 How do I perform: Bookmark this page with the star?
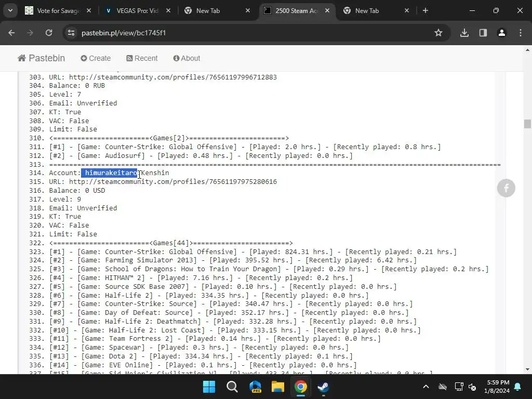438,33
